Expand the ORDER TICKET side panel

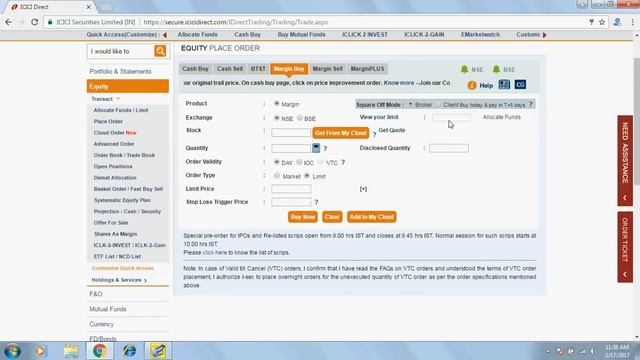tap(625, 247)
